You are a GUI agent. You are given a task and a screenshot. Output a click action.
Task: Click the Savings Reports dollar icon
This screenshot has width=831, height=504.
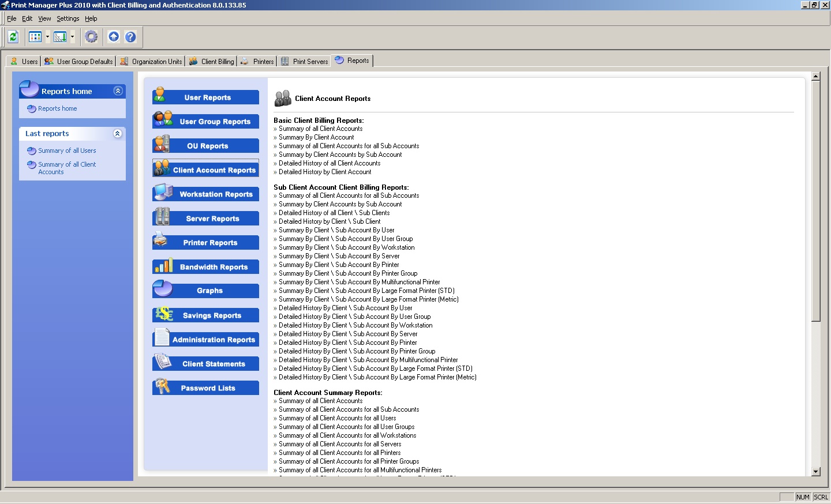(x=164, y=313)
